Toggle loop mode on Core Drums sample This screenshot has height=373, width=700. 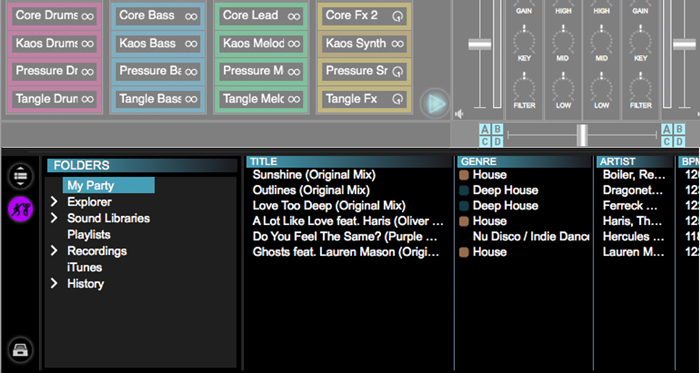(x=87, y=16)
